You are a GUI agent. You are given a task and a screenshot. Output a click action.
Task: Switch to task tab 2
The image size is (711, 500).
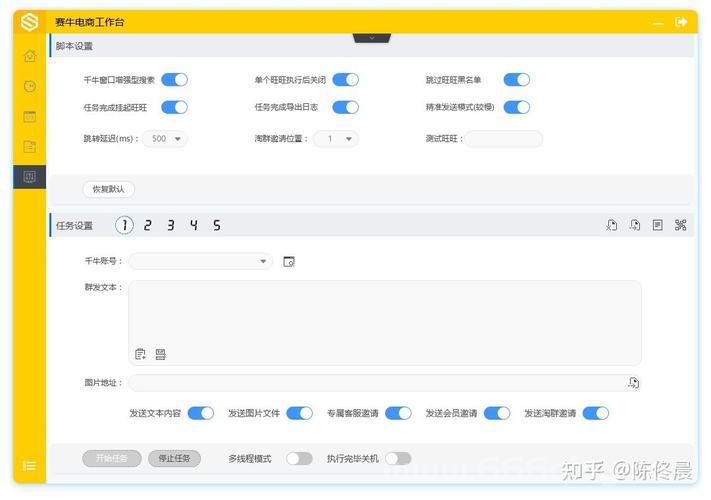click(x=147, y=225)
